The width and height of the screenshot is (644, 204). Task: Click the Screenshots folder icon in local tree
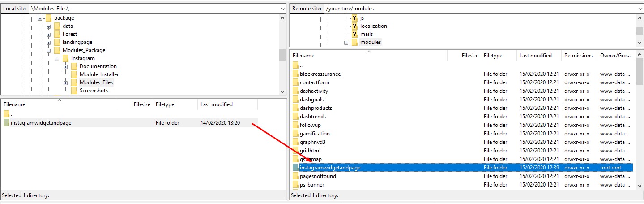(74, 91)
